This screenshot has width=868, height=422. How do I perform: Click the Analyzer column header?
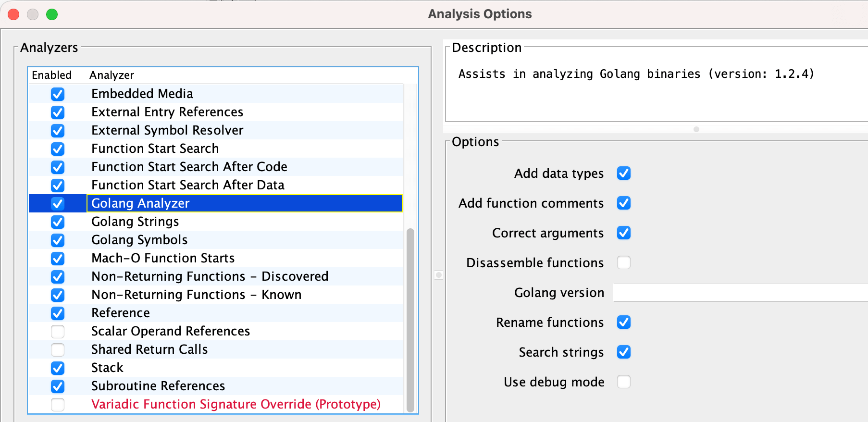[x=112, y=75]
